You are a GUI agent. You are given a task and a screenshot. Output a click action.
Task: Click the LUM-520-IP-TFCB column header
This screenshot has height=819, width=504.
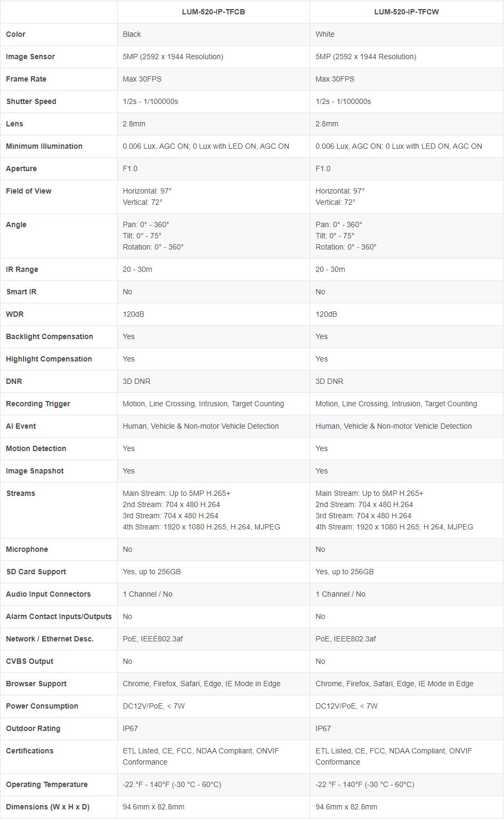point(213,12)
